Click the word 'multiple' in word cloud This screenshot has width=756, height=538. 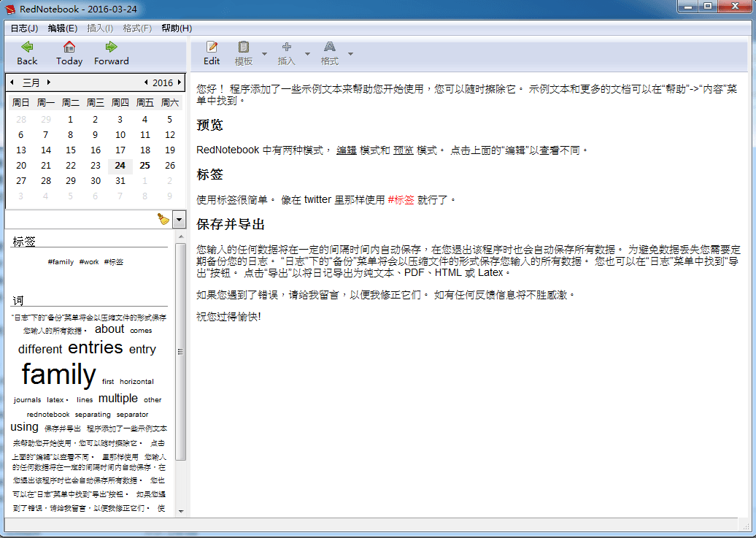[x=118, y=399]
